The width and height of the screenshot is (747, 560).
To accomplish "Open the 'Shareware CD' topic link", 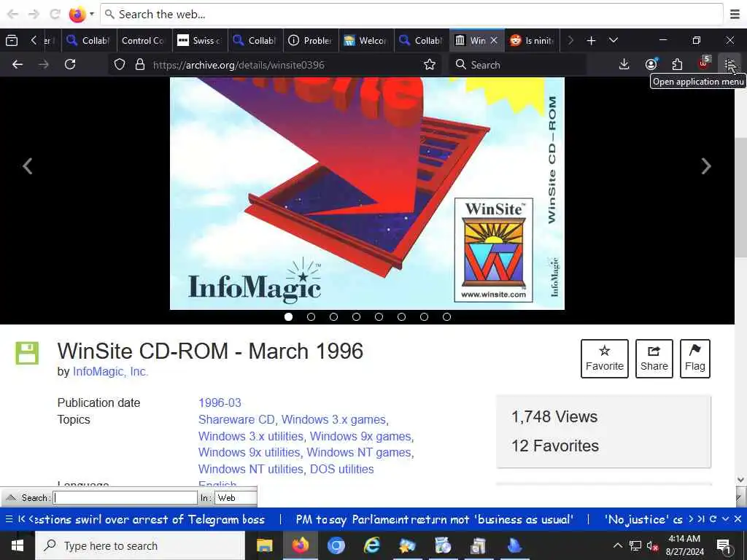I will click(x=237, y=419).
